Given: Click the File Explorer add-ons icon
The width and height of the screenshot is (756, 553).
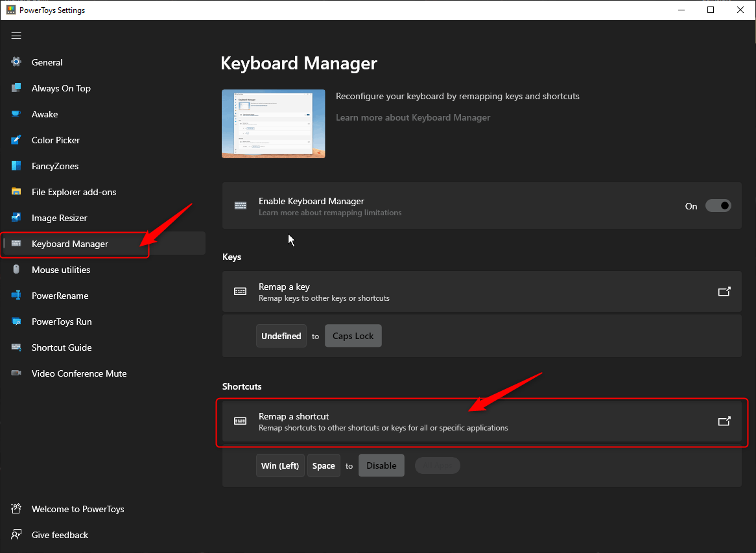Looking at the screenshot, I should (16, 191).
